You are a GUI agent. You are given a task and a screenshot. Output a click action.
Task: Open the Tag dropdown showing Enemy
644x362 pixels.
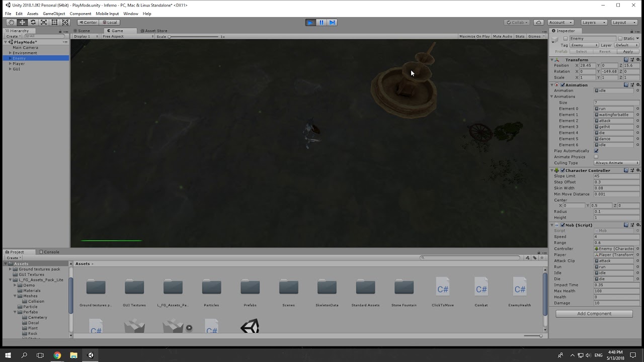coord(584,45)
